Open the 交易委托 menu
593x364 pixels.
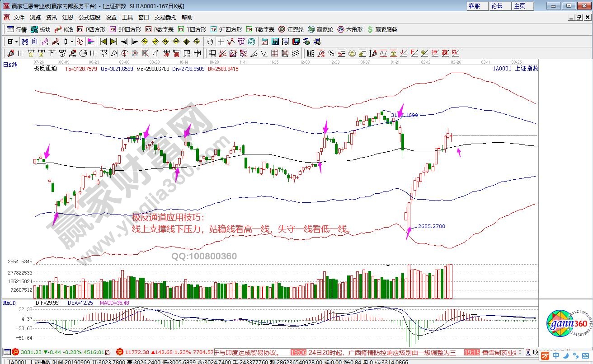(165, 18)
